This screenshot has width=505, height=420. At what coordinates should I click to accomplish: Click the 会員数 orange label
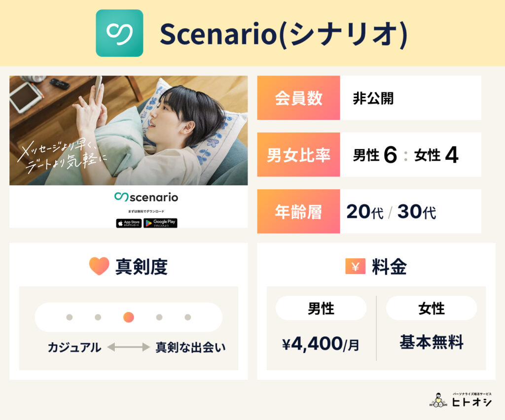(298, 98)
